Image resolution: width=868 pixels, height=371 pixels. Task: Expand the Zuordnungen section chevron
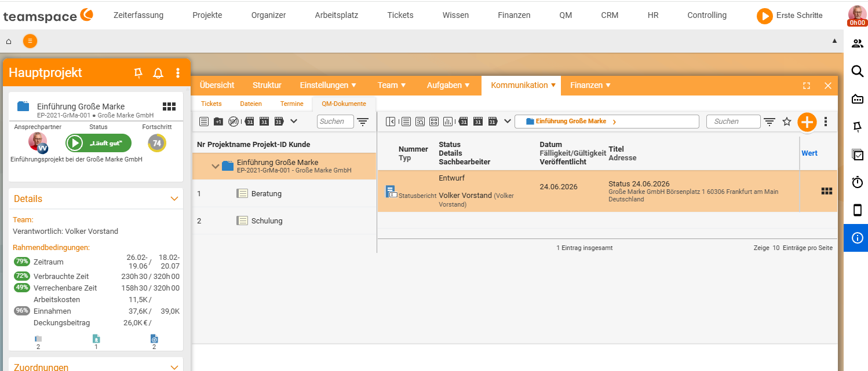pos(174,368)
